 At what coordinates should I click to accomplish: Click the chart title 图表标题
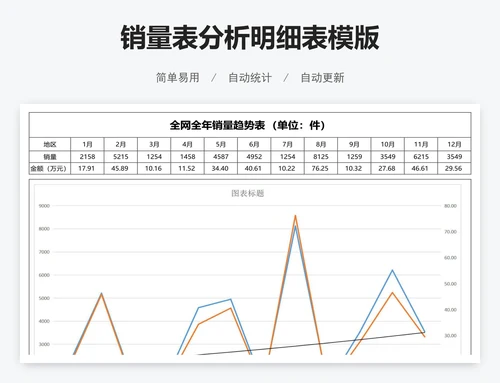point(248,193)
